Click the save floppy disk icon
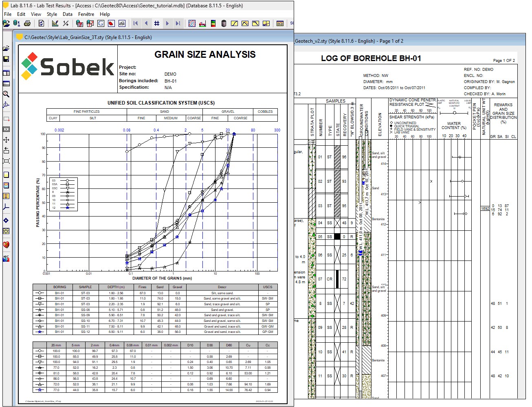This screenshot has height=407, width=532. pos(6,59)
